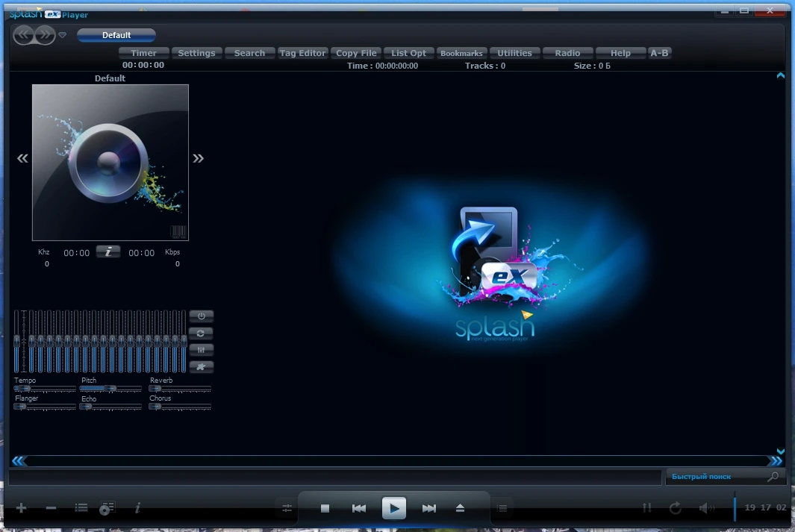Show previous cover with left double chevron

click(22, 159)
